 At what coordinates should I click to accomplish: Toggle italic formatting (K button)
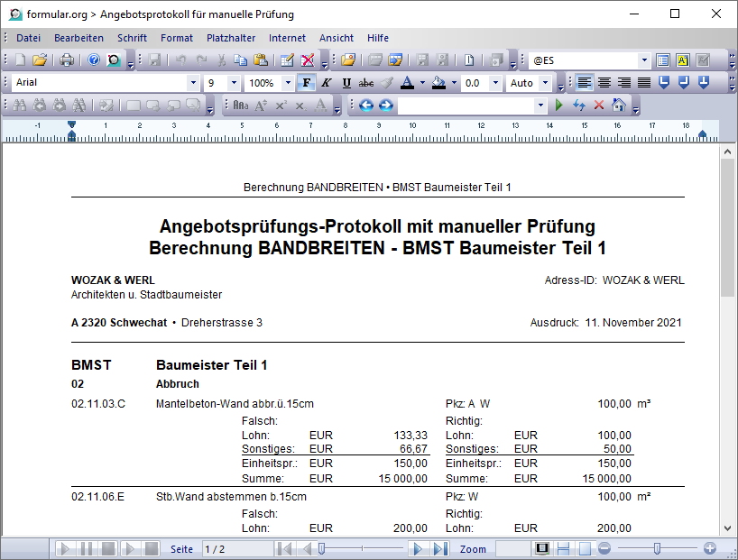point(326,83)
